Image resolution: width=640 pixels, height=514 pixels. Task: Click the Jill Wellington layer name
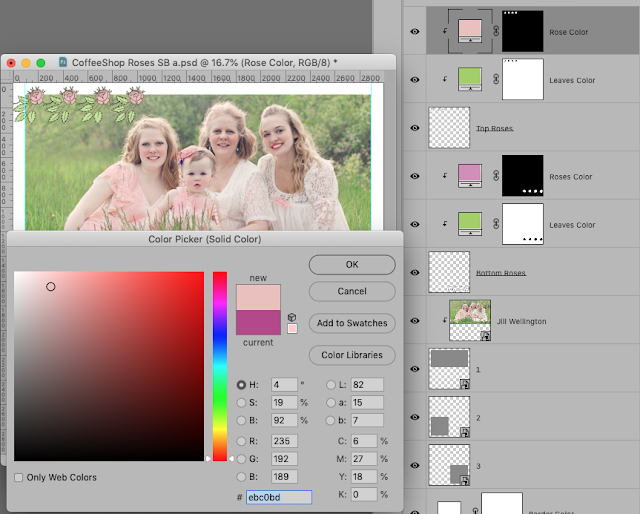521,321
